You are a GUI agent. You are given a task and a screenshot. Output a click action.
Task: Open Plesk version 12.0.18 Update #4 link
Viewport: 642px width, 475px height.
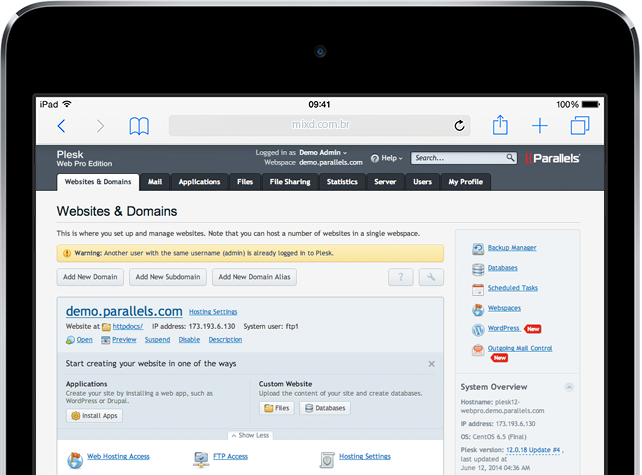coord(533,450)
